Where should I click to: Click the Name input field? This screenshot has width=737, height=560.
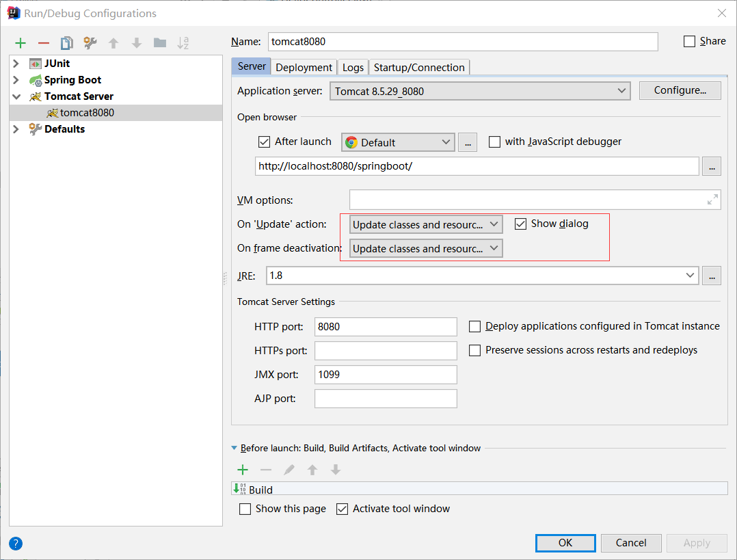(463, 42)
